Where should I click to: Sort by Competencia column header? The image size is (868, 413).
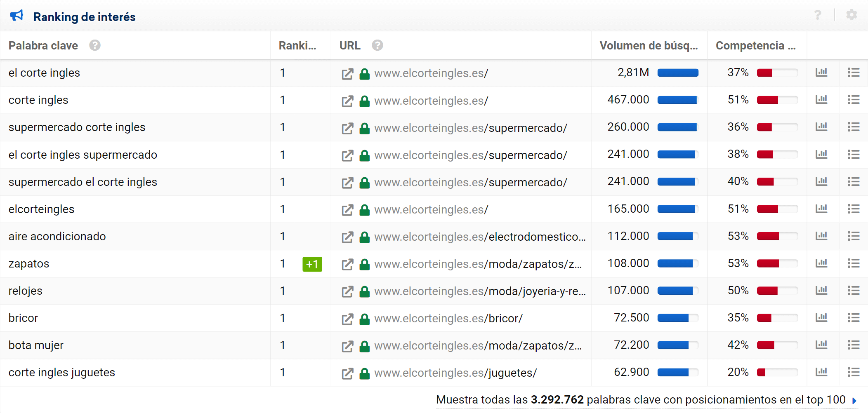pos(755,45)
